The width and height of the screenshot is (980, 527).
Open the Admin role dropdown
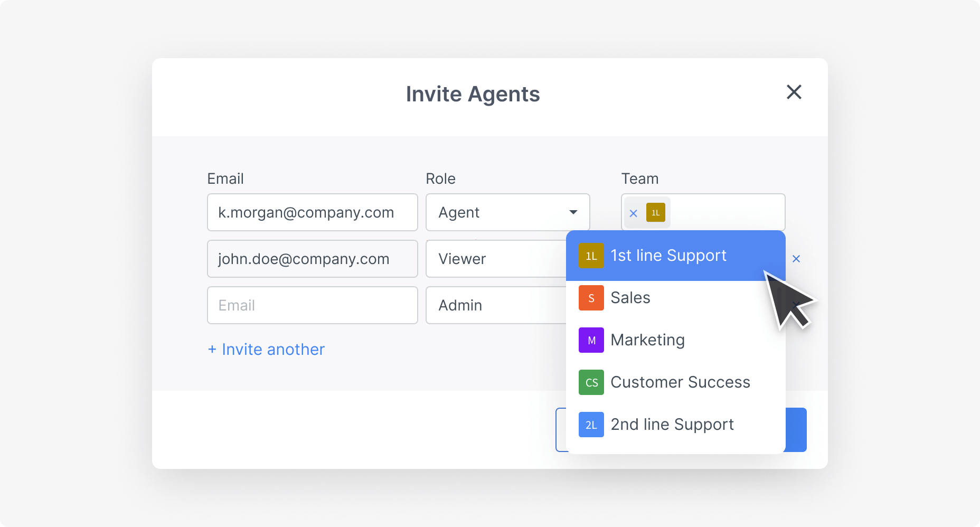coord(475,305)
